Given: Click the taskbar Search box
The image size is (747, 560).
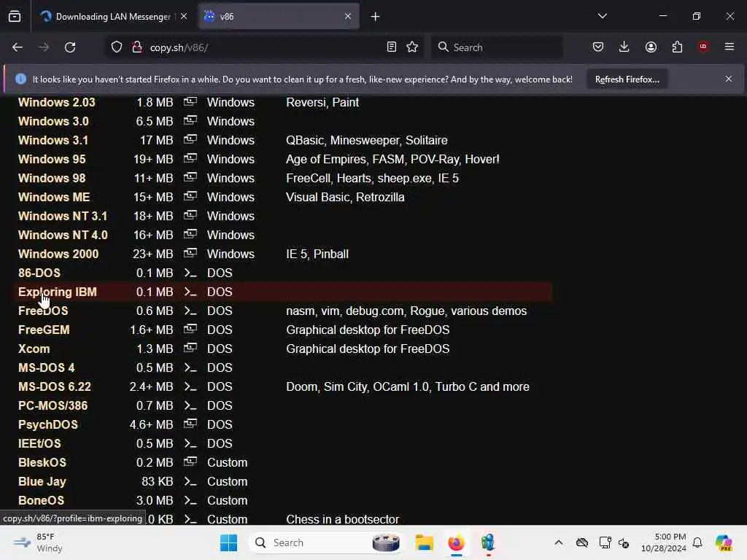Looking at the screenshot, I should click(326, 542).
